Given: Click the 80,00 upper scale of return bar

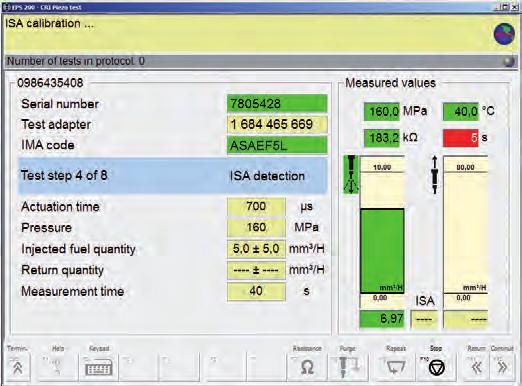Looking at the screenshot, I should (x=465, y=167).
